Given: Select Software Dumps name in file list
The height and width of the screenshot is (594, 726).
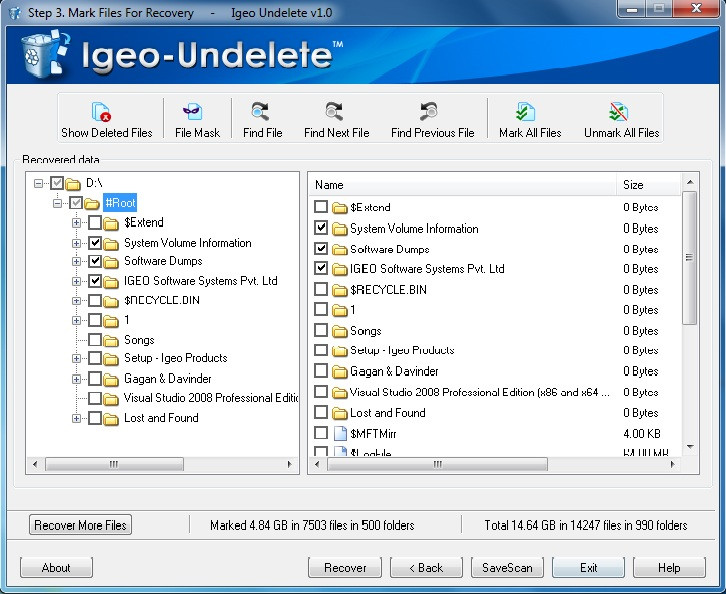Looking at the screenshot, I should (389, 249).
